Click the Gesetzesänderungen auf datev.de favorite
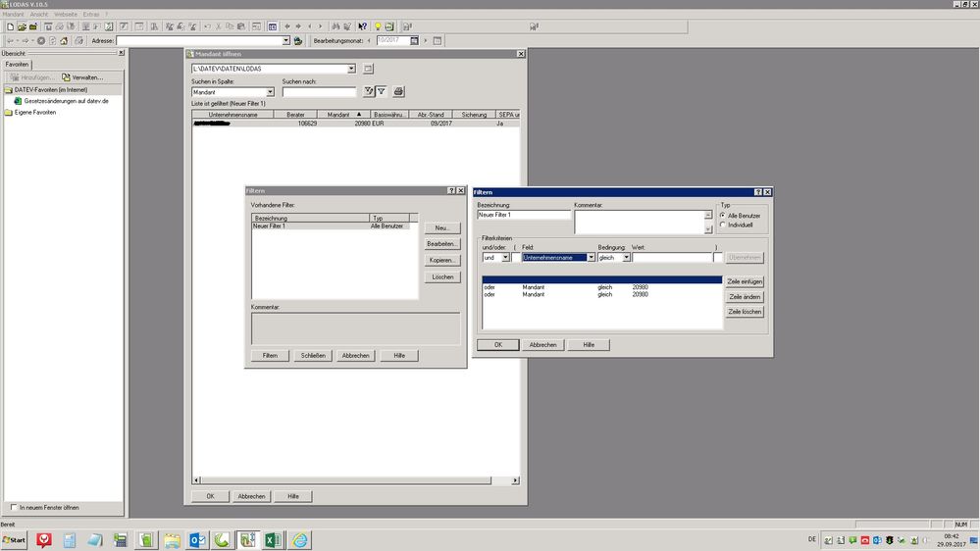This screenshot has width=980, height=551. tap(67, 101)
